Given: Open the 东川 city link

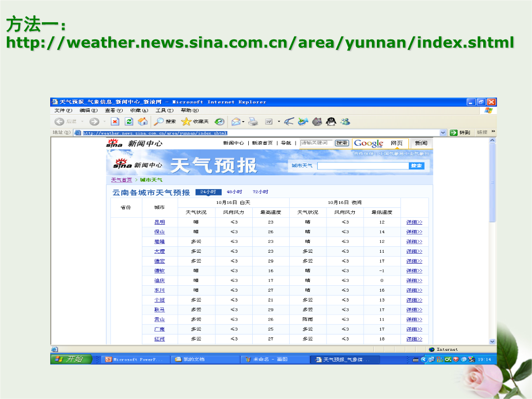Looking at the screenshot, I should [160, 291].
